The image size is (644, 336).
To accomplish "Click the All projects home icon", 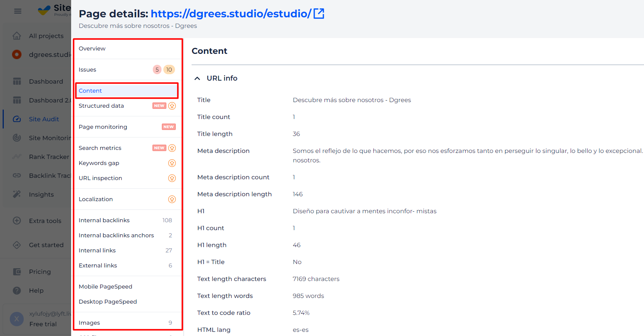I will click(x=17, y=36).
